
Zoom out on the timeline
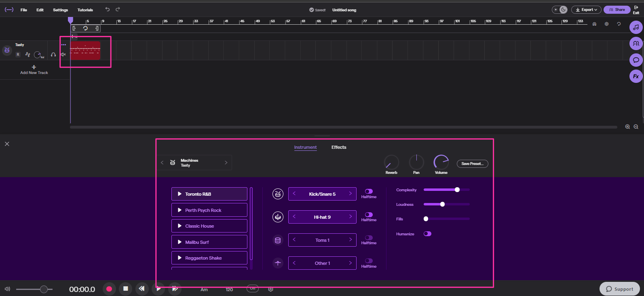point(636,127)
